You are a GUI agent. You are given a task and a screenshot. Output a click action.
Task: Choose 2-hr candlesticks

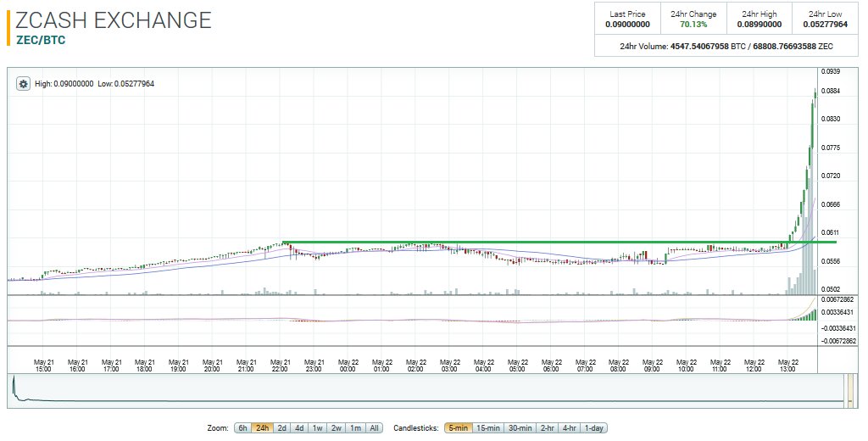point(548,427)
